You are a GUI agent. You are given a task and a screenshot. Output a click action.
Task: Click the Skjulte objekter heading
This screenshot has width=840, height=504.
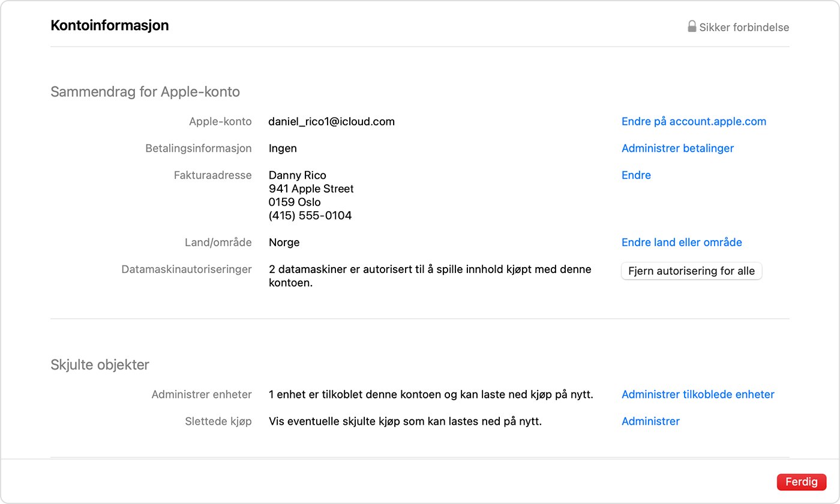[x=100, y=365]
